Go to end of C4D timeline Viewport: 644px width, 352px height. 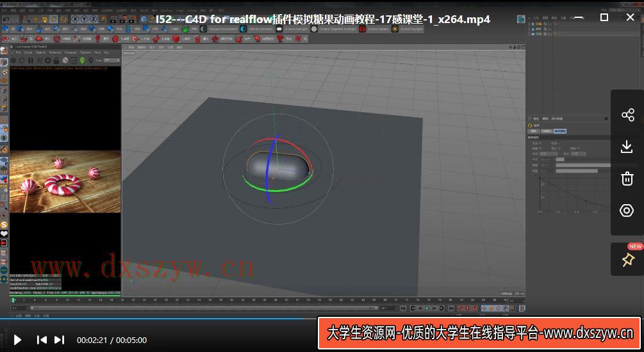(x=451, y=308)
